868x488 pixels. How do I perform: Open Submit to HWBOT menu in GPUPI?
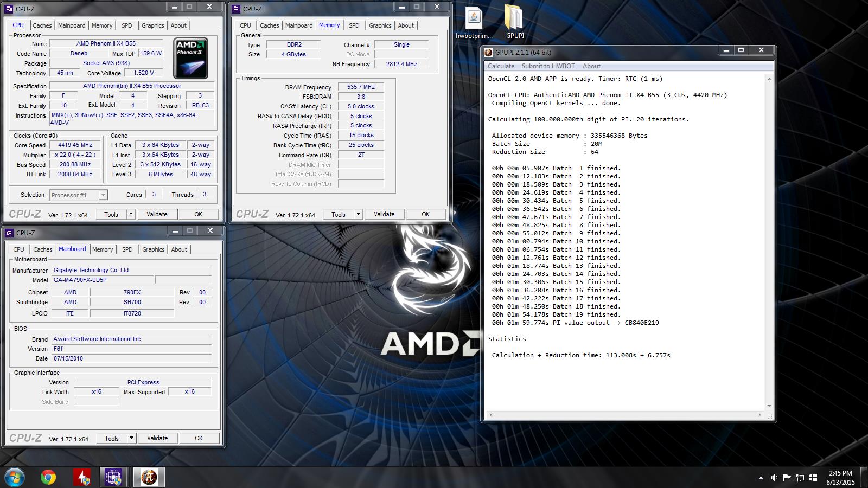point(548,66)
